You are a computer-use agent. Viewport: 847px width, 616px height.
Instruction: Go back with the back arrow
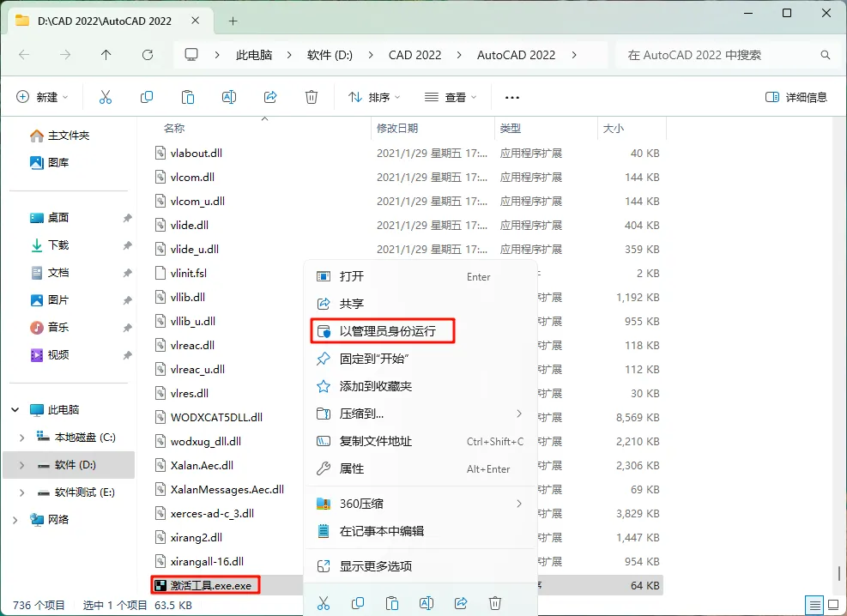pos(24,55)
